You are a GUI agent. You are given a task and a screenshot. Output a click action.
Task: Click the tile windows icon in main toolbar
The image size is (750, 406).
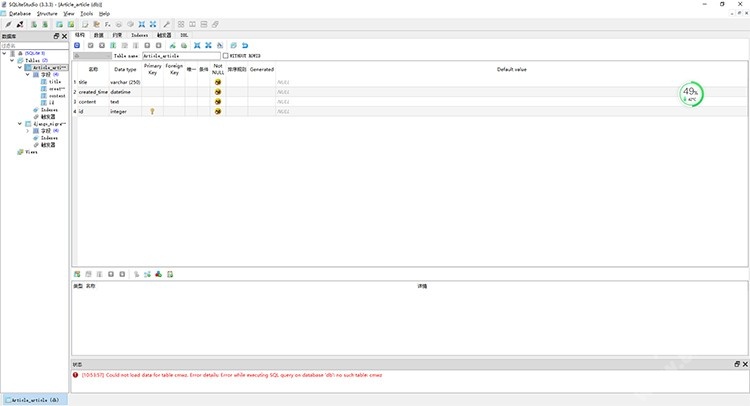181,24
